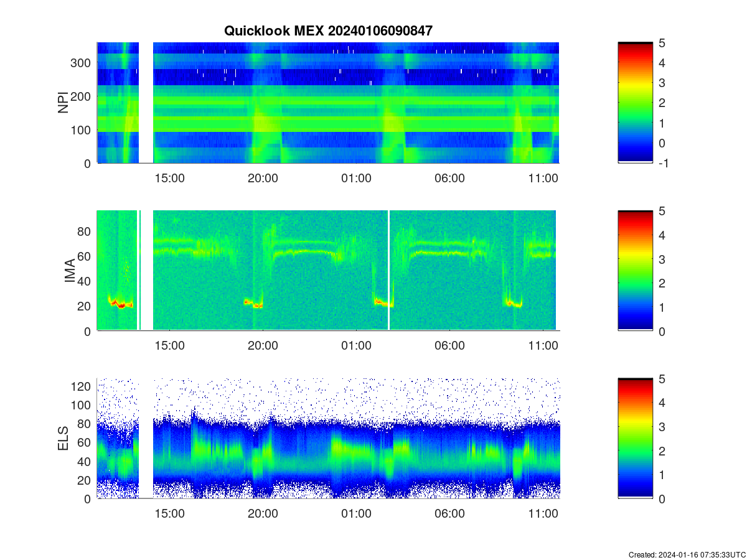The height and width of the screenshot is (560, 747).
Task: Click the 01:00 tick under the NPI panel
Action: (x=356, y=178)
